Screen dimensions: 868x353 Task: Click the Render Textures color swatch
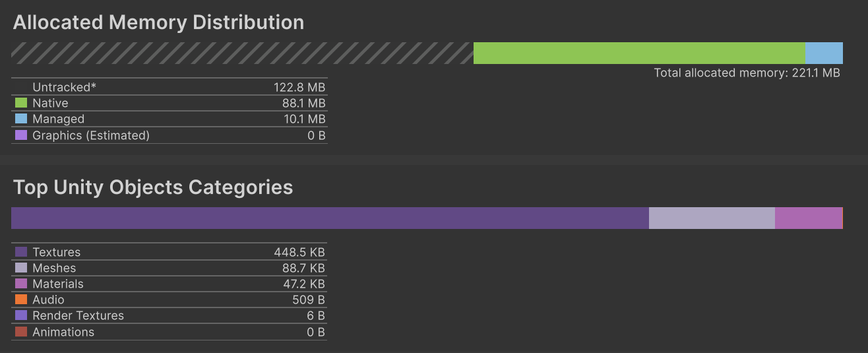coord(21,315)
